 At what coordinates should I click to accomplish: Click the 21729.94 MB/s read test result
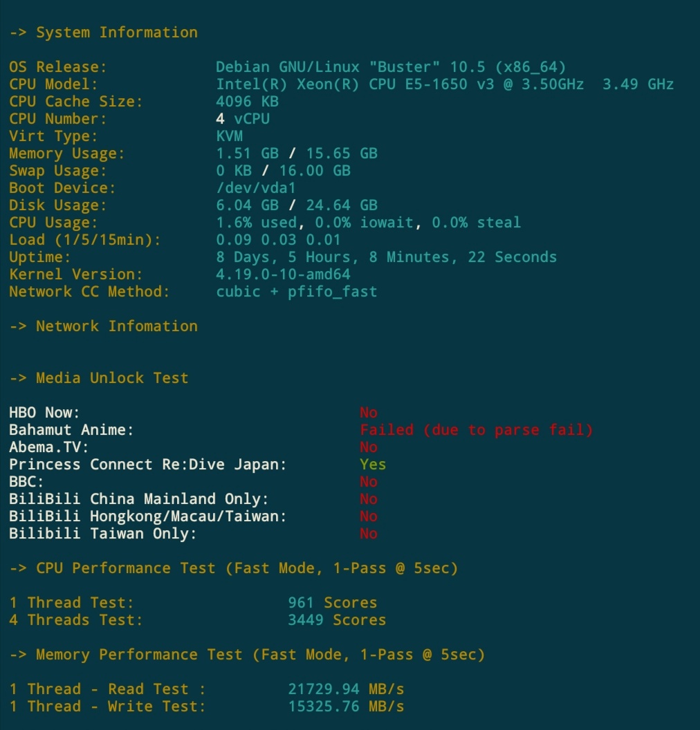pyautogui.click(x=346, y=689)
